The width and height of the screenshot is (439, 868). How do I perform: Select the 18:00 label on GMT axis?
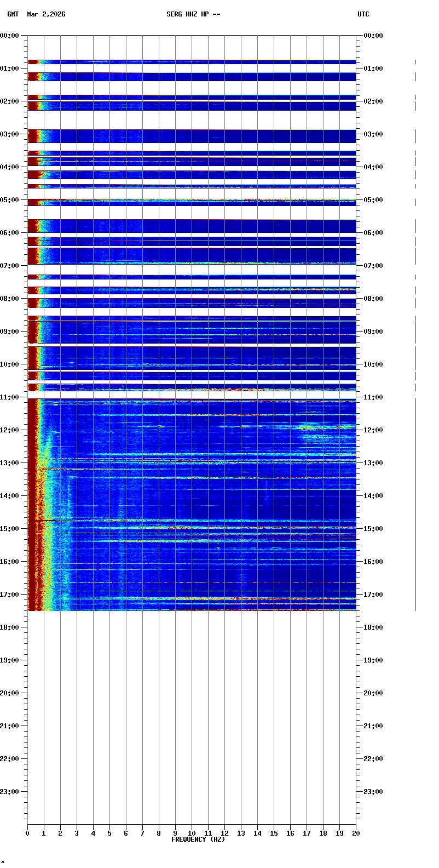pyautogui.click(x=10, y=627)
